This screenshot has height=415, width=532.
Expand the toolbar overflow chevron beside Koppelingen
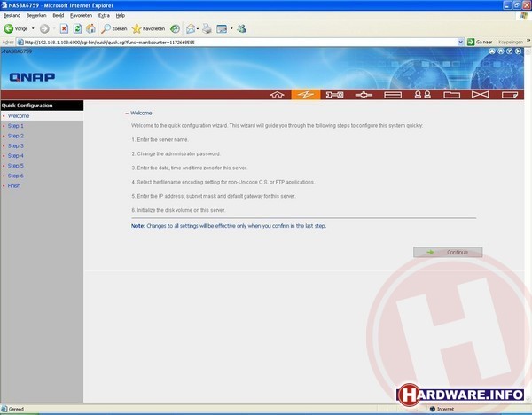[528, 41]
